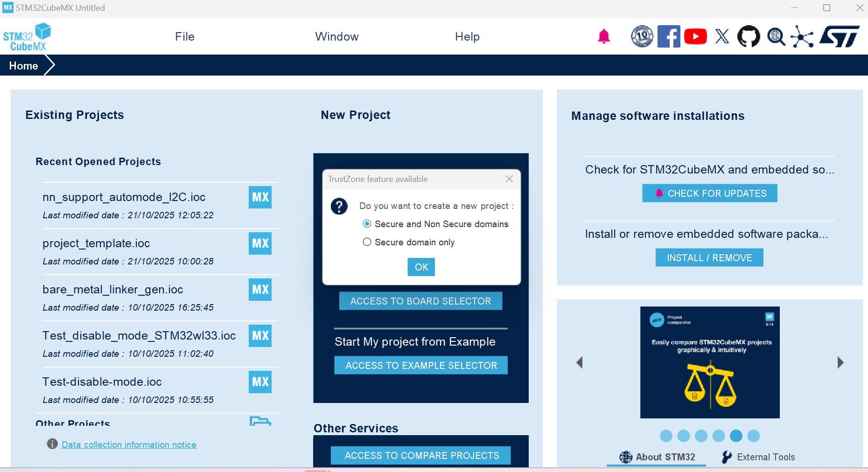This screenshot has height=472, width=868.
Task: Open the Facebook icon link
Action: (669, 36)
